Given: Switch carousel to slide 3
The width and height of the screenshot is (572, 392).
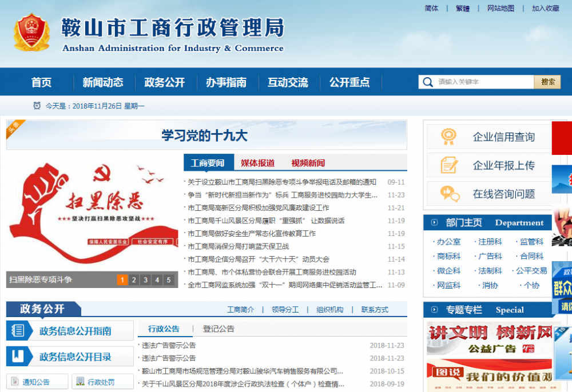Looking at the screenshot, I should tap(145, 280).
